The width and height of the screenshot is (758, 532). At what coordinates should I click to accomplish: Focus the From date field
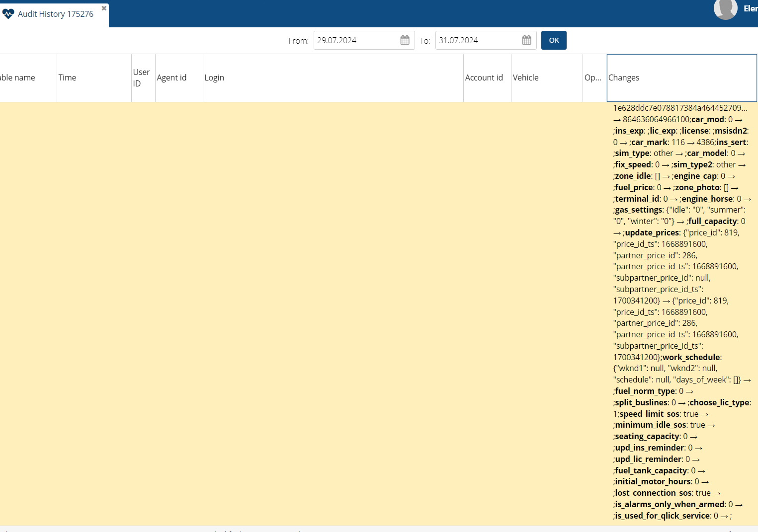coord(355,41)
